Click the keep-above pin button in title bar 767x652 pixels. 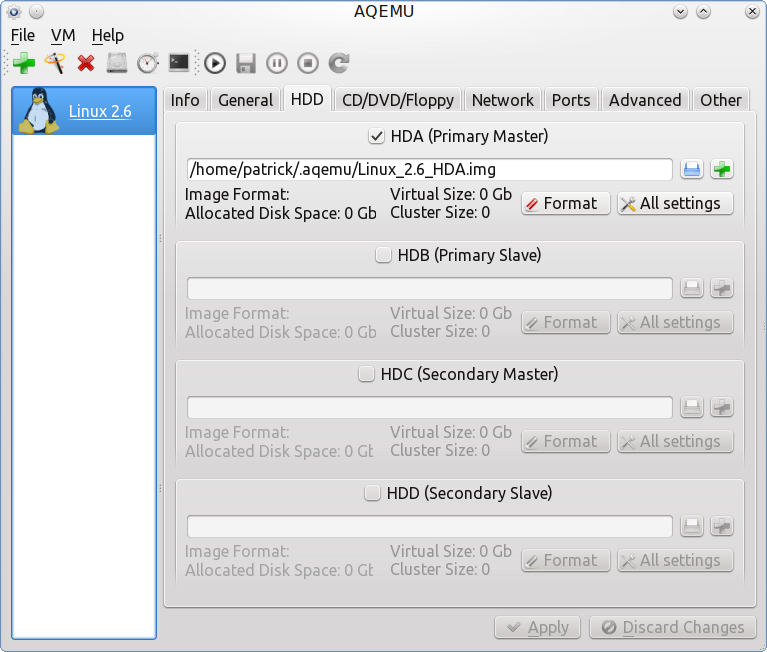(37, 11)
